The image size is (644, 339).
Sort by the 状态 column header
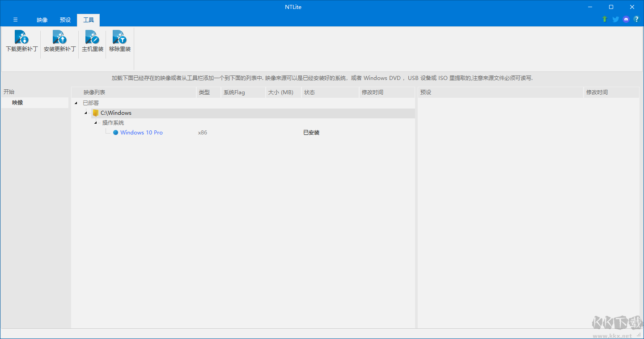click(330, 92)
